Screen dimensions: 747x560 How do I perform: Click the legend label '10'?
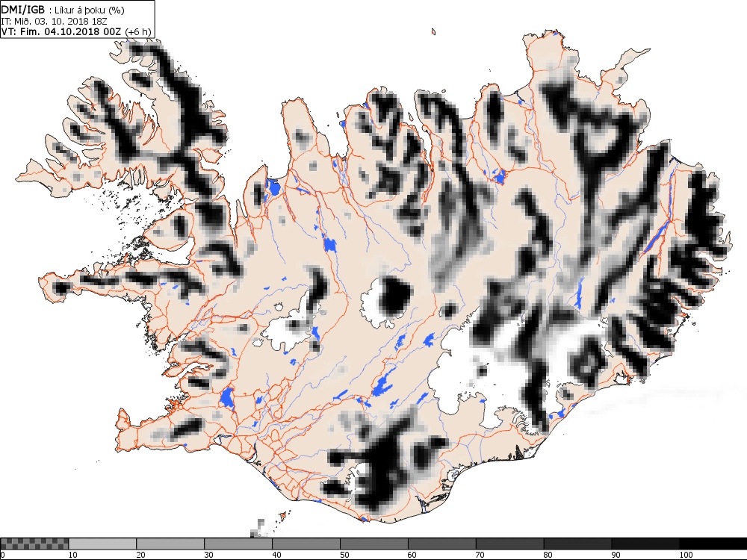pyautogui.click(x=73, y=554)
